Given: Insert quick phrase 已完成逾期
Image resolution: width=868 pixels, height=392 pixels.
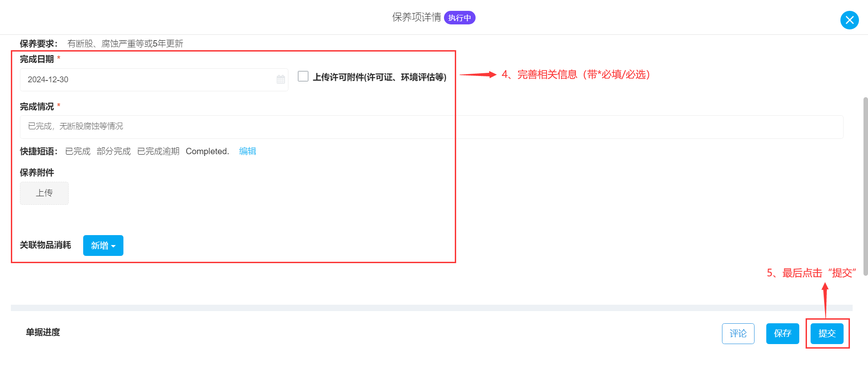Looking at the screenshot, I should pyautogui.click(x=158, y=151).
